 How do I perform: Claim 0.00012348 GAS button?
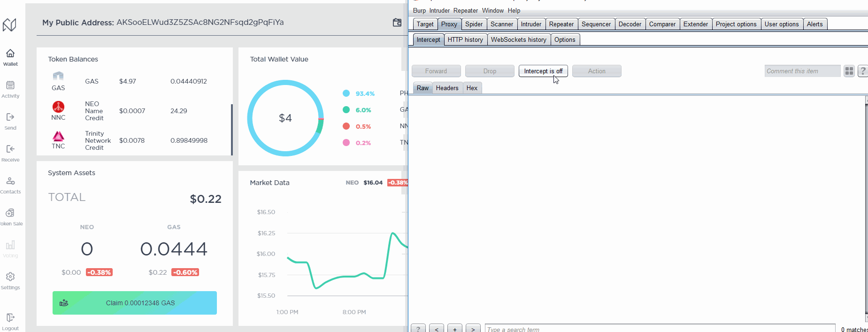point(135,303)
